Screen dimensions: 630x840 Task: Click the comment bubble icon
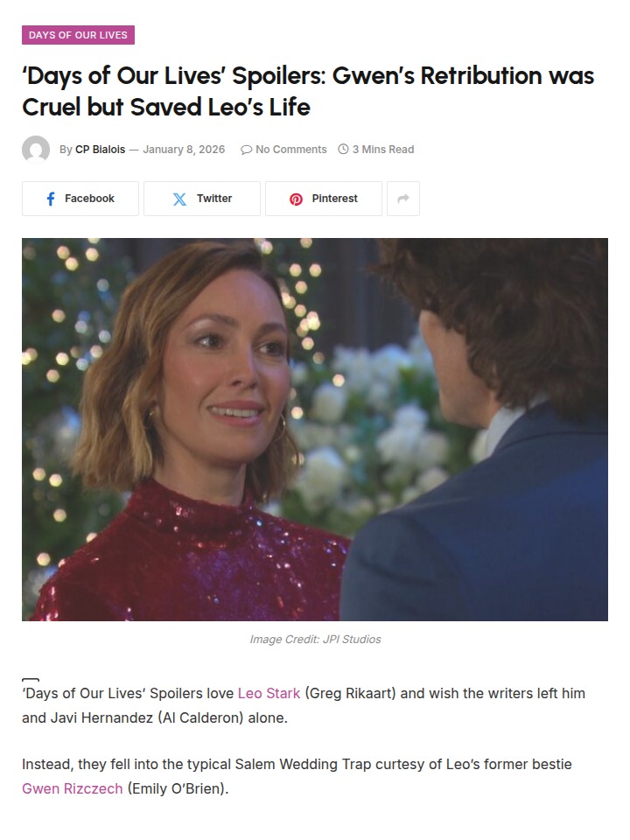[x=246, y=150]
